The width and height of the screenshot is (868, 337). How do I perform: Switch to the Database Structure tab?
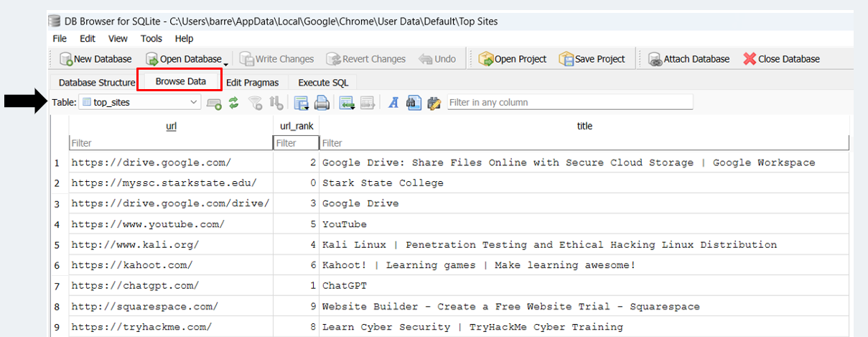pos(97,83)
